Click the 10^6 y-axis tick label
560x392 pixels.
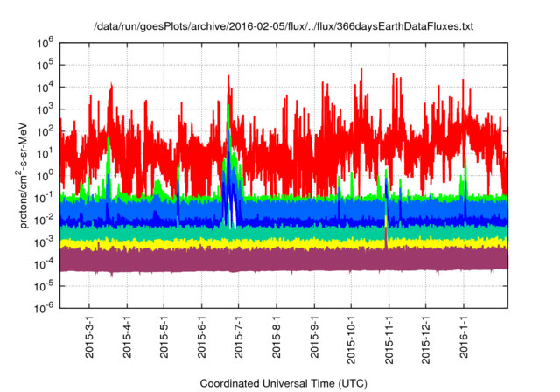45,42
